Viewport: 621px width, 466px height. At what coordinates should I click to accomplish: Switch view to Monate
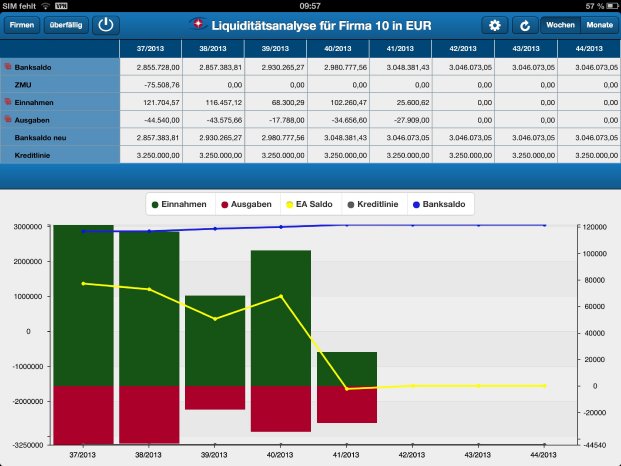[599, 24]
